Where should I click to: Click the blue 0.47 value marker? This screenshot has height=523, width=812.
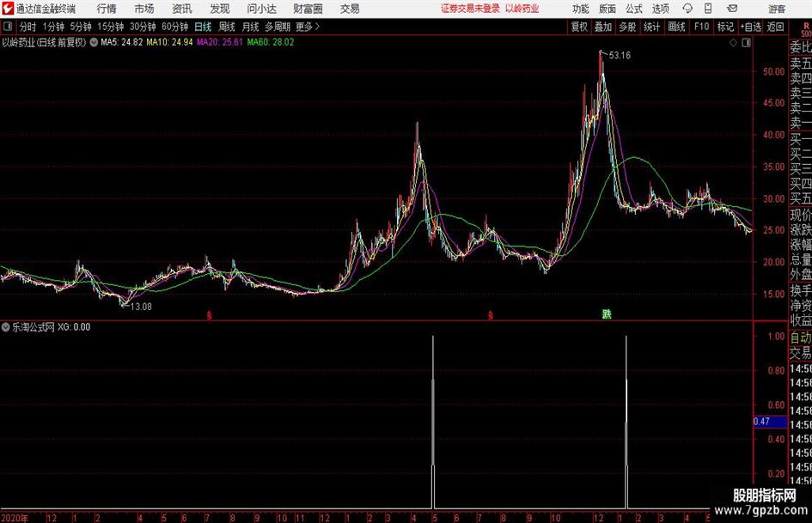click(770, 422)
